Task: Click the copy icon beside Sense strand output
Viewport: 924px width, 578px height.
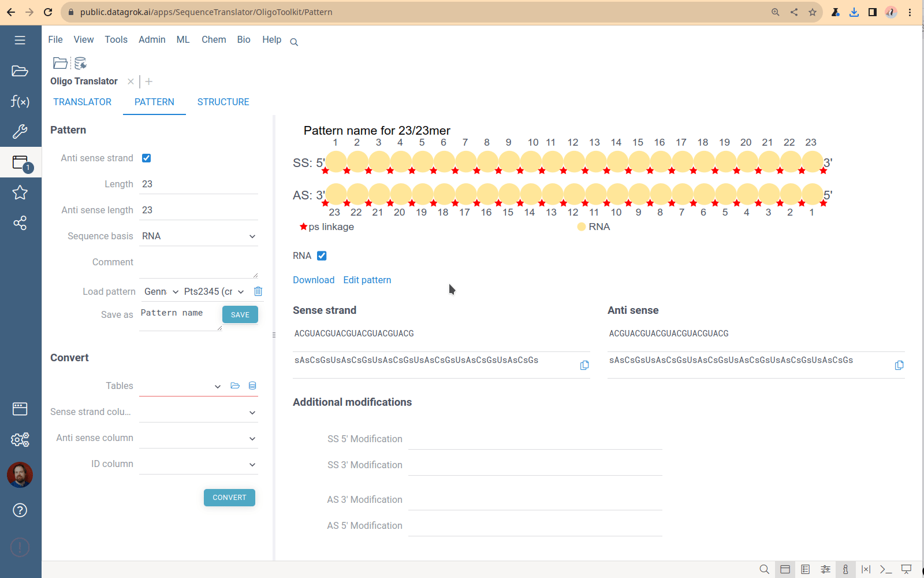Action: 584,365
